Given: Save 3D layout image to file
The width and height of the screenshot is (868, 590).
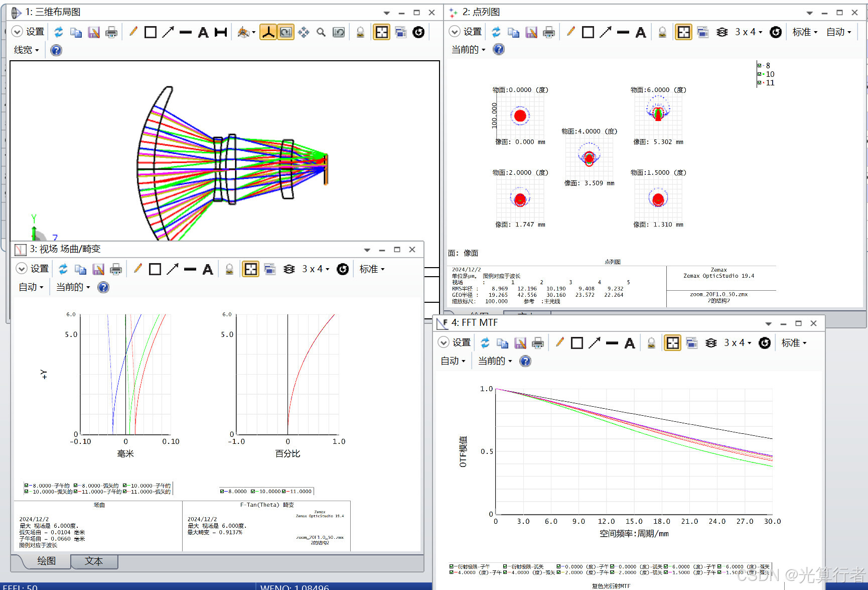Looking at the screenshot, I should [x=94, y=32].
